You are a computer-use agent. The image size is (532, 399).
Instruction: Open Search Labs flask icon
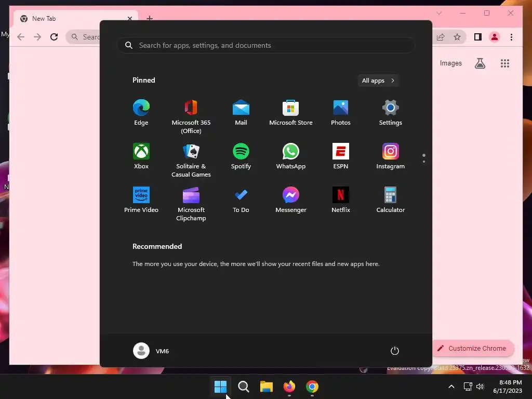tap(480, 63)
